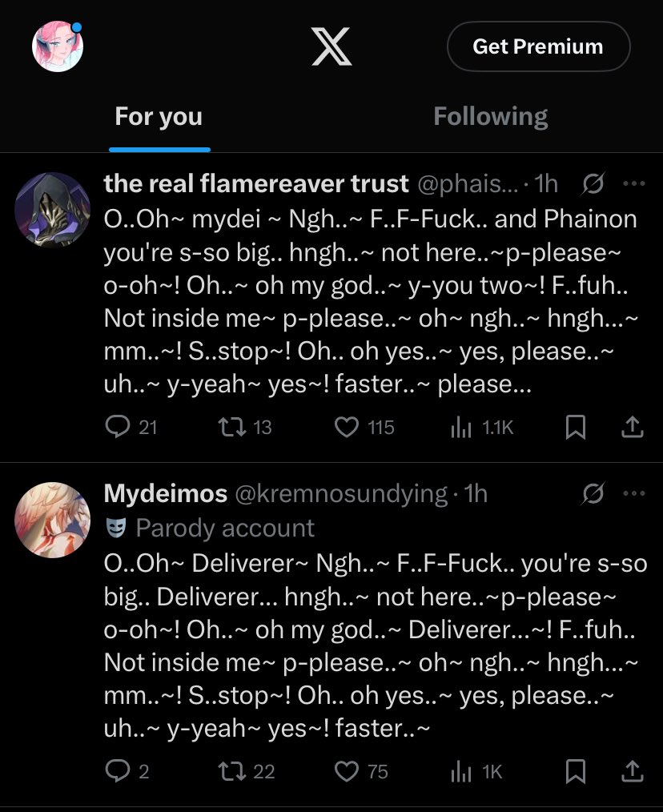This screenshot has height=812, width=663.
Task: Click the Parody account label
Action: pyautogui.click(x=224, y=529)
